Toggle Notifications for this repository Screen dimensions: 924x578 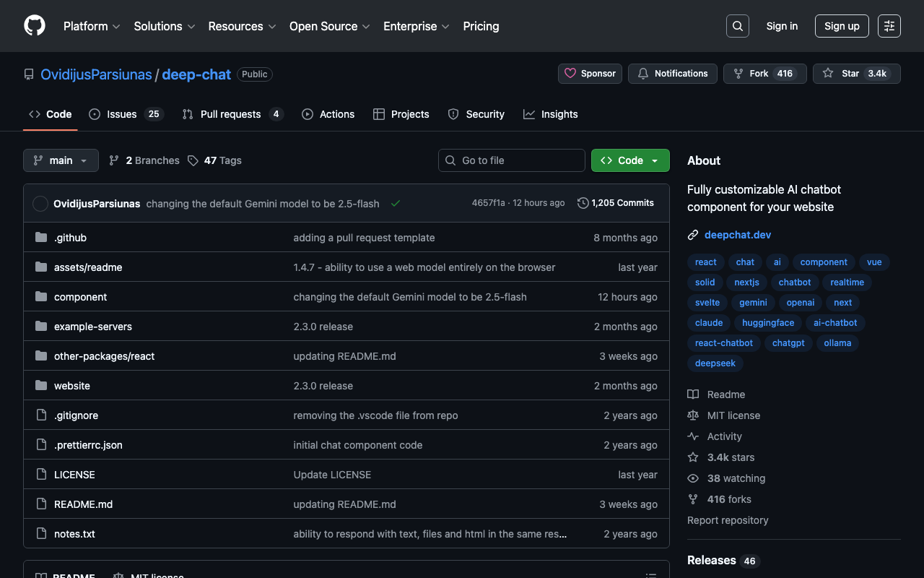pyautogui.click(x=672, y=74)
